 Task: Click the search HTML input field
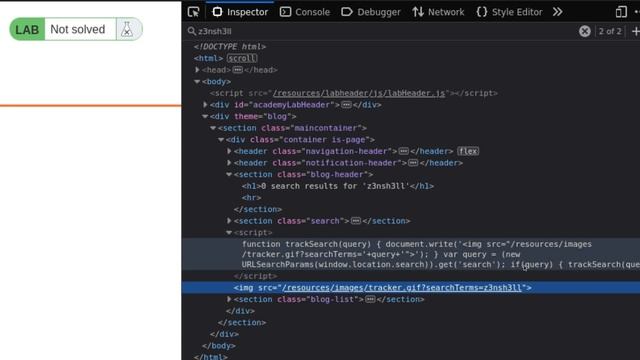tap(384, 31)
